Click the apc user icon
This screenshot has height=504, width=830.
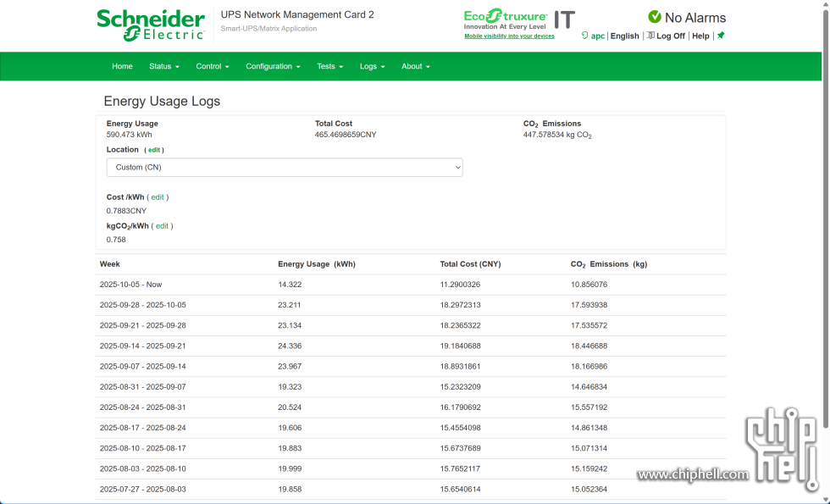(585, 36)
